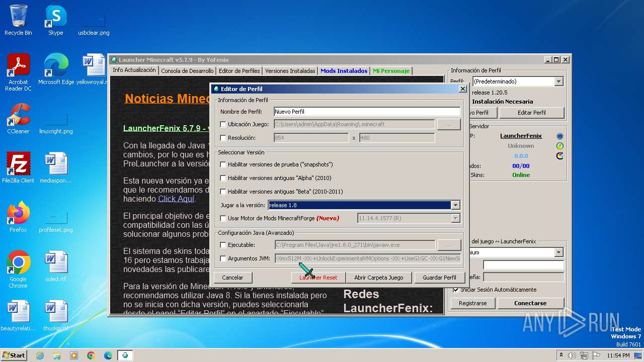Open the Firefox desktop shortcut
Image resolution: width=644 pixels, height=362 pixels.
coord(18,217)
